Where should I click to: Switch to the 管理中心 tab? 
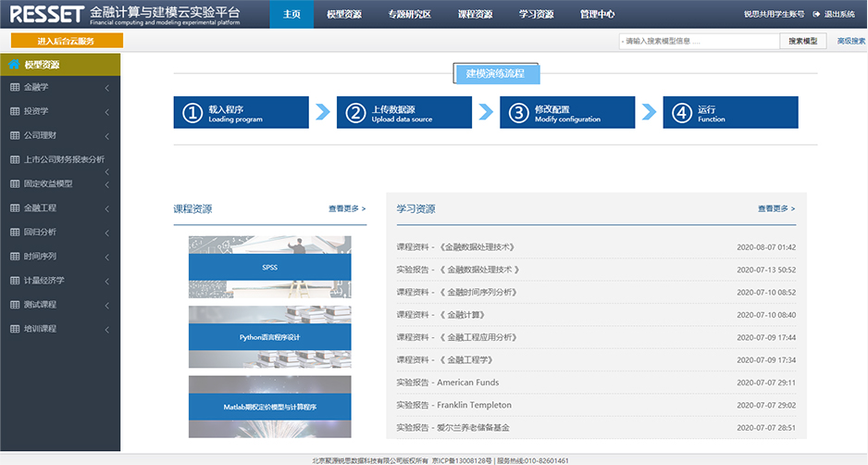click(x=597, y=14)
